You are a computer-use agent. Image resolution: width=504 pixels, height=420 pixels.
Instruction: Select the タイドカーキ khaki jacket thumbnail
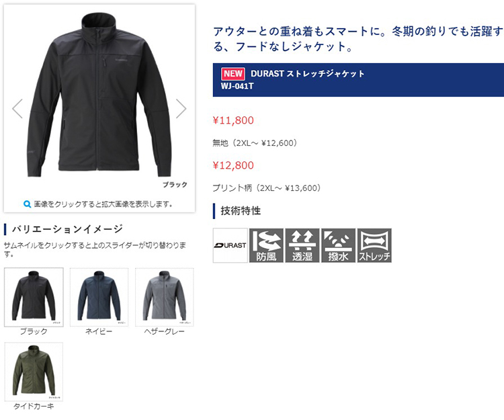(34, 372)
